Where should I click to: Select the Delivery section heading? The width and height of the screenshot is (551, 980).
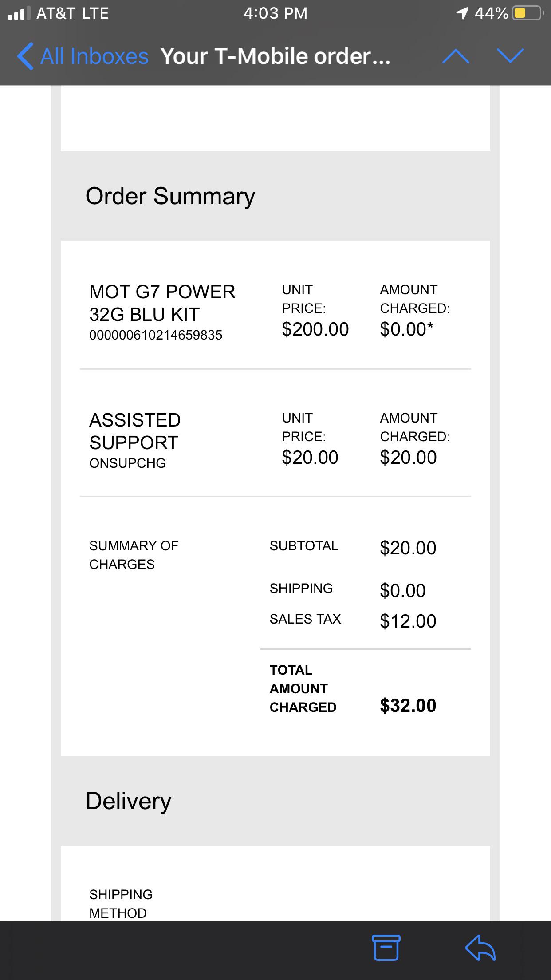(129, 800)
